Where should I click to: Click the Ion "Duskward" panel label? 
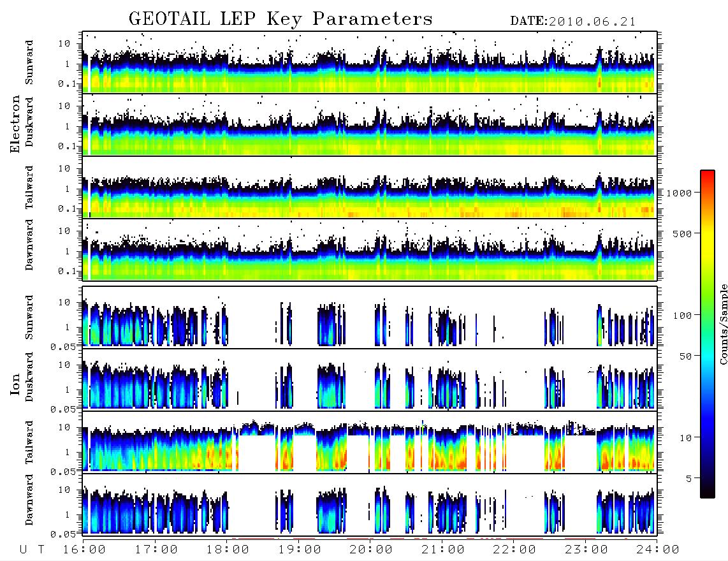pos(29,377)
